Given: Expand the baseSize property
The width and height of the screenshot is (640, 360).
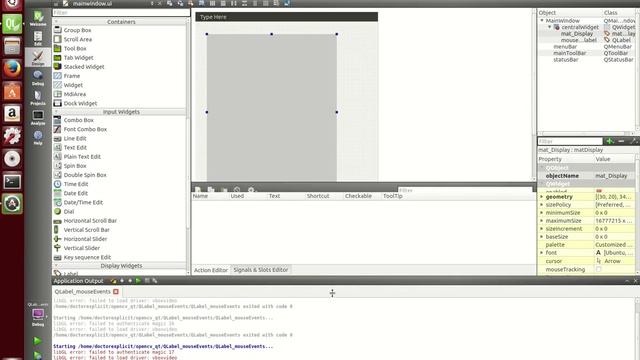Looking at the screenshot, I should pos(542,237).
